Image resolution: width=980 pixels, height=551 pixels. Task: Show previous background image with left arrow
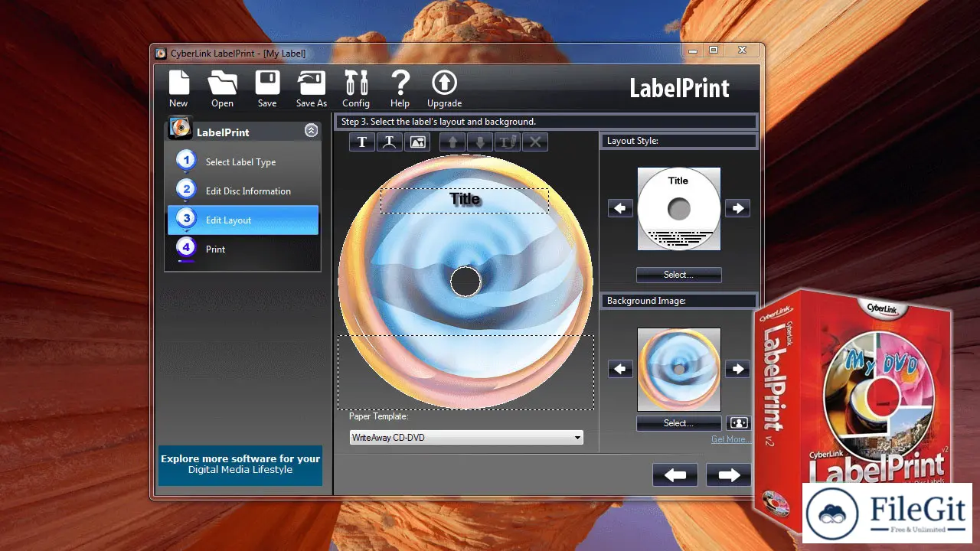[x=621, y=369]
